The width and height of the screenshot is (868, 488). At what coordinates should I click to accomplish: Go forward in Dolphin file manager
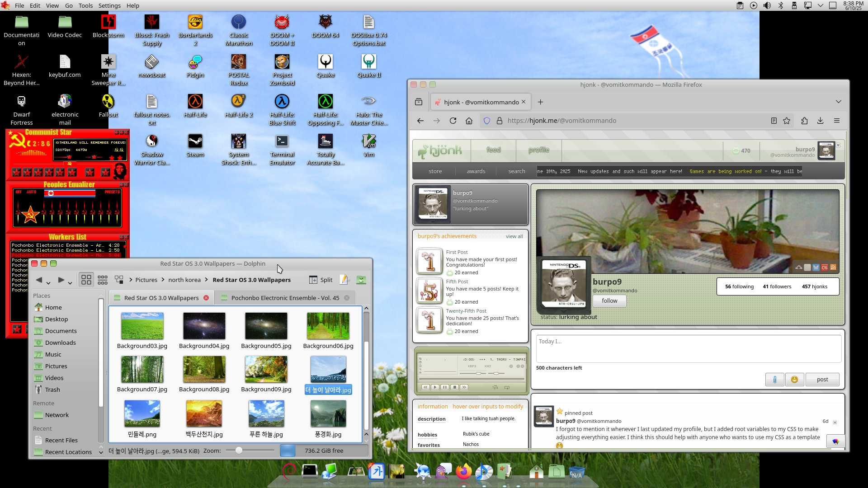pyautogui.click(x=61, y=280)
